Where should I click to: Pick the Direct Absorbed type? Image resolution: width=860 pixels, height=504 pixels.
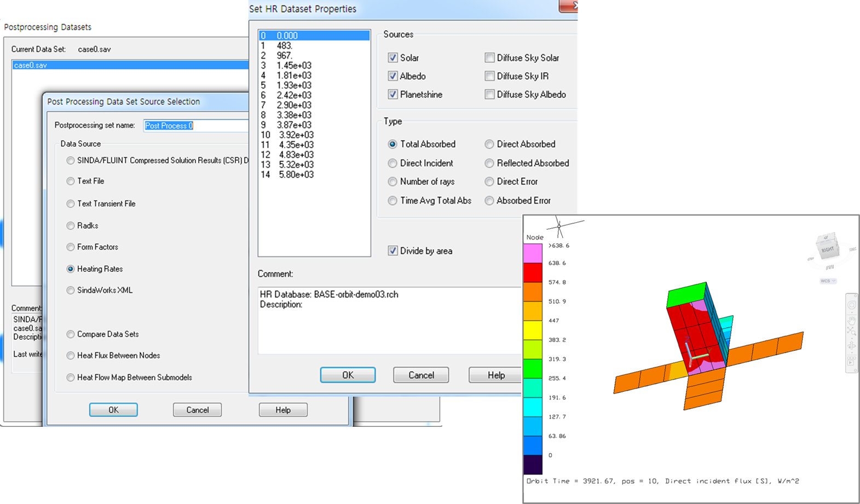click(489, 144)
